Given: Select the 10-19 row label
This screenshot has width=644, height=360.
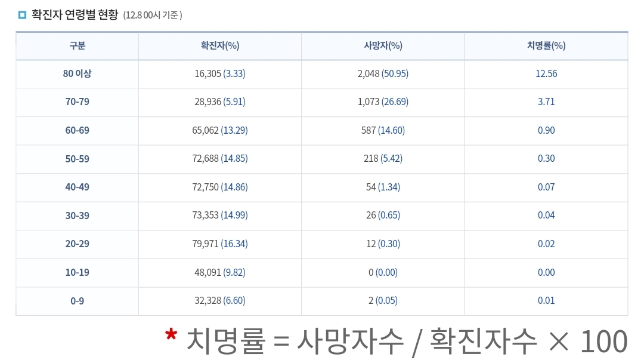Looking at the screenshot, I should 77,272.
